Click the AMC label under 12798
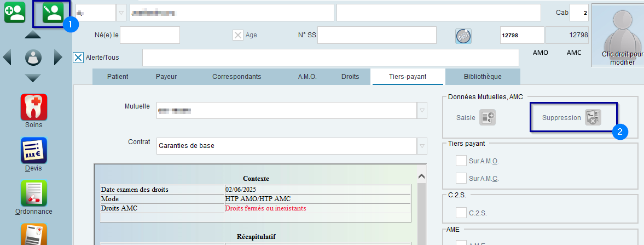Screen dimensions: 644x245 click(574, 53)
